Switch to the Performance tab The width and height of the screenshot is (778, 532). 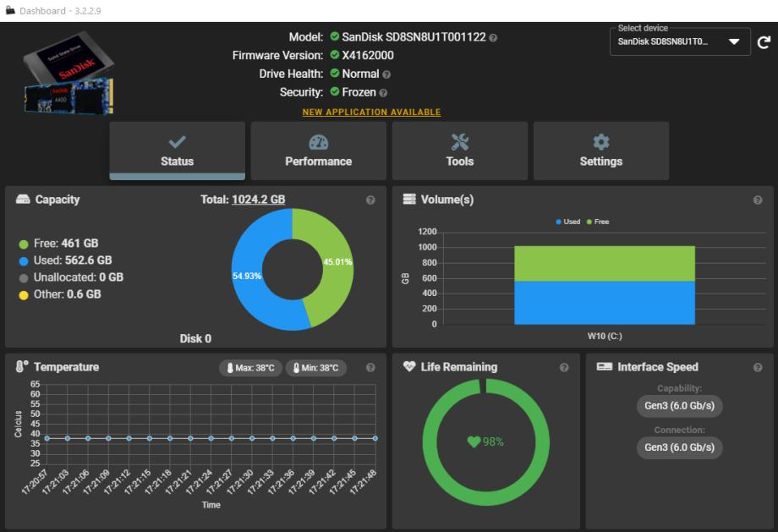tap(319, 151)
